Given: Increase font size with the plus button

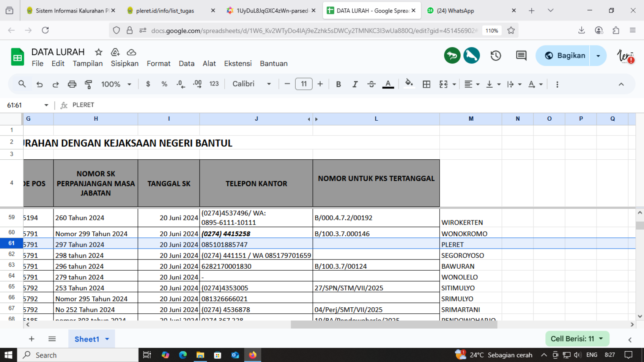Looking at the screenshot, I should 320,84.
